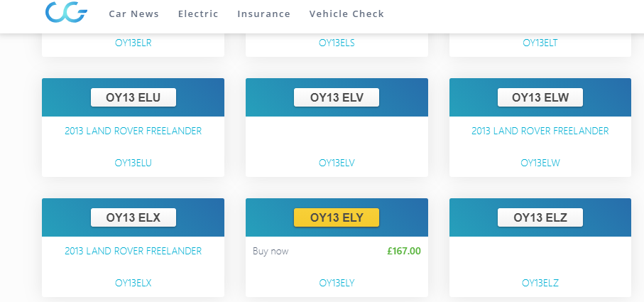Click the OY13 ELV number plate
Image resolution: width=644 pixels, height=302 pixels.
pos(337,97)
